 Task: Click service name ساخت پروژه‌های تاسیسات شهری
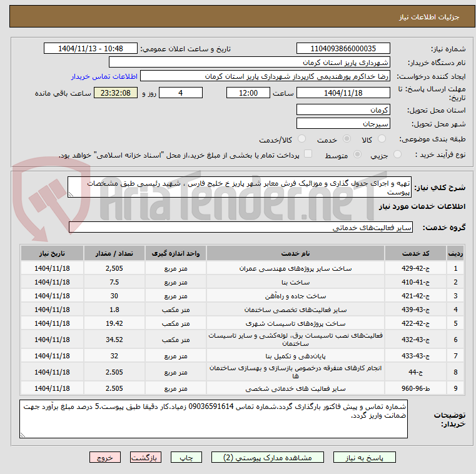(x=295, y=323)
